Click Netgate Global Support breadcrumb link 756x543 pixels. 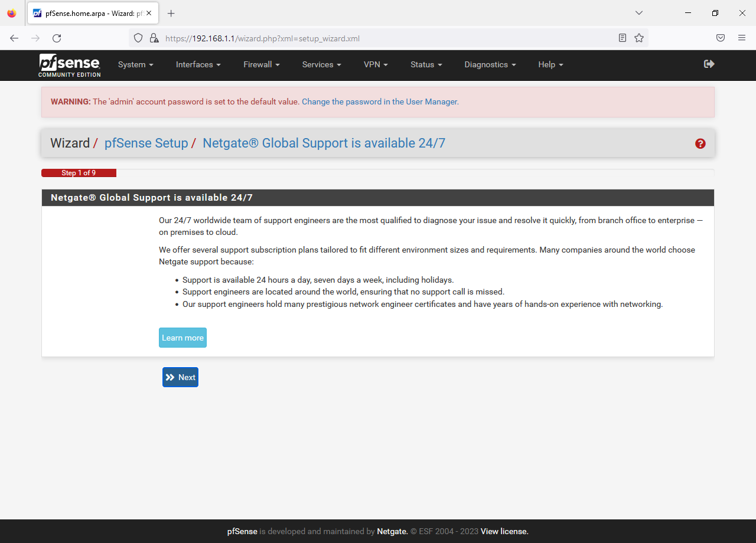324,143
